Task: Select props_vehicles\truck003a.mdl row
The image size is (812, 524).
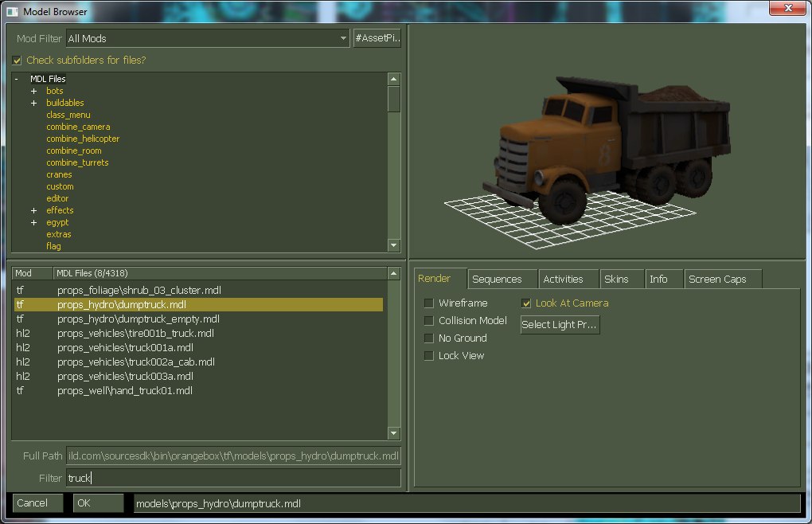Action: coord(199,377)
